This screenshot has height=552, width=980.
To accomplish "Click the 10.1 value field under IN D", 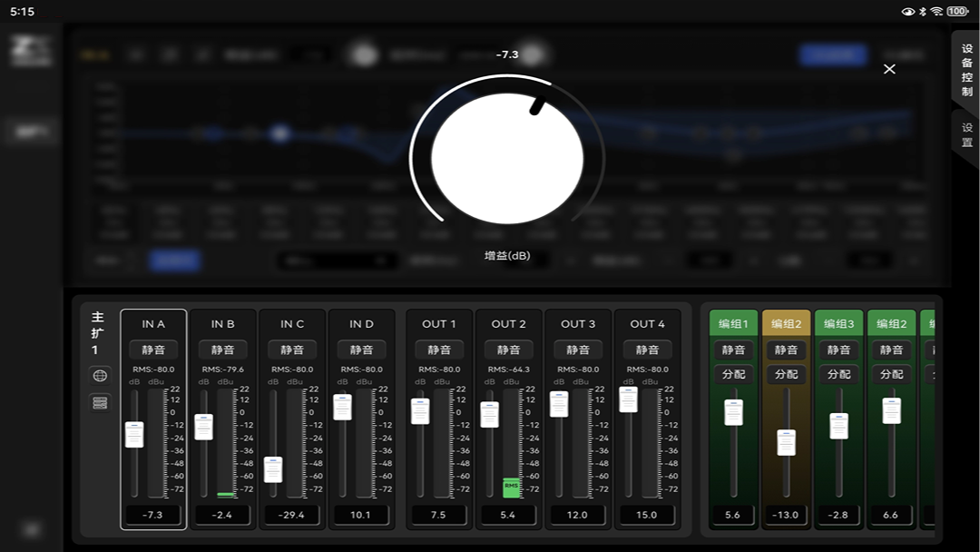I will (x=361, y=515).
